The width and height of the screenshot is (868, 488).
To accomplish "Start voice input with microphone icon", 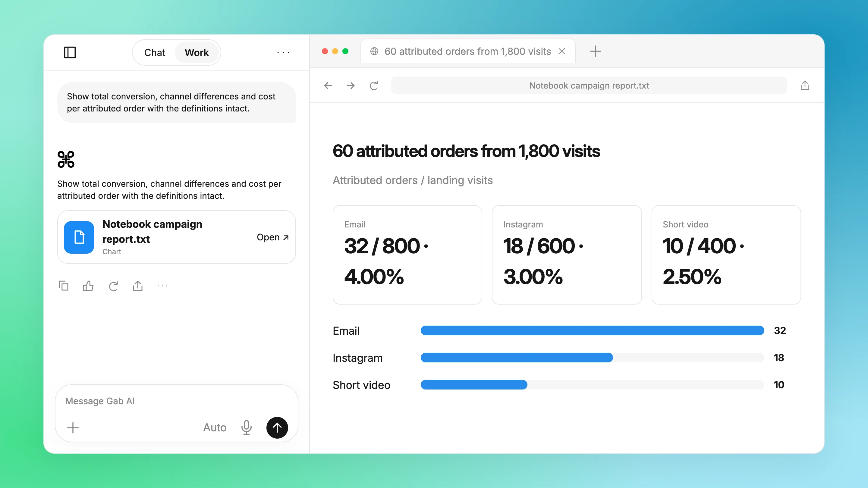I will pyautogui.click(x=246, y=427).
